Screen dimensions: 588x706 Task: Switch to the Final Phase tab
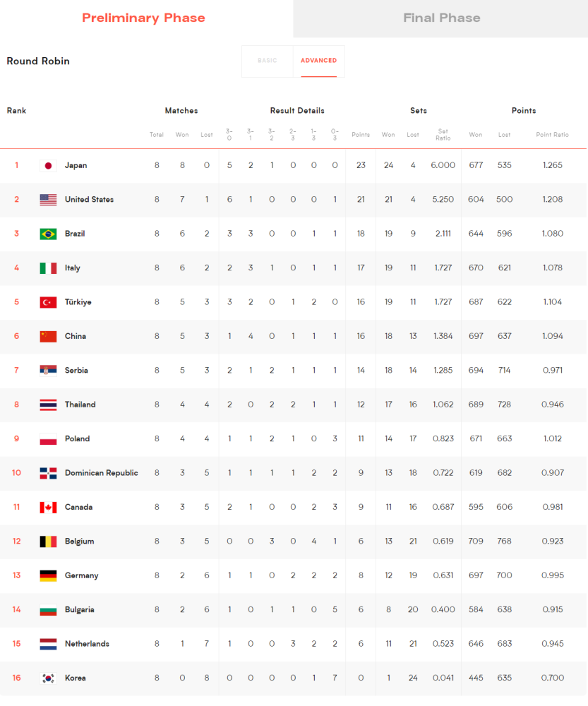click(440, 18)
